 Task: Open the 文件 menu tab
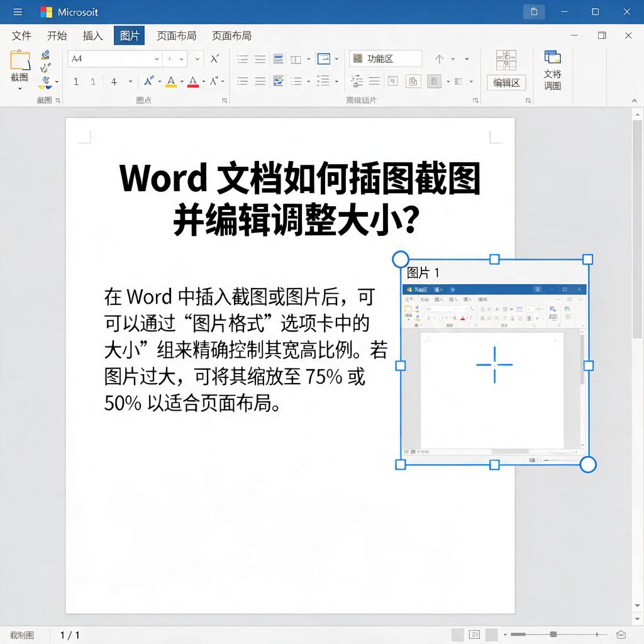pos(21,36)
